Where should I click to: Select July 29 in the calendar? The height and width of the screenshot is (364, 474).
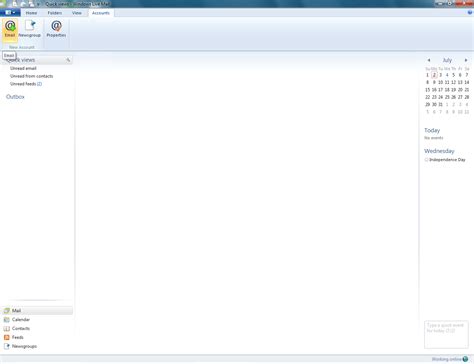428,104
